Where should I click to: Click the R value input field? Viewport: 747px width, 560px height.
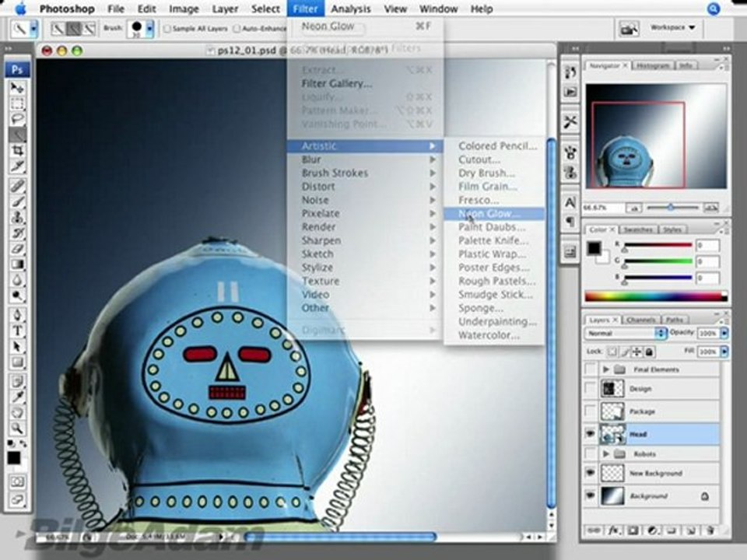(x=707, y=246)
